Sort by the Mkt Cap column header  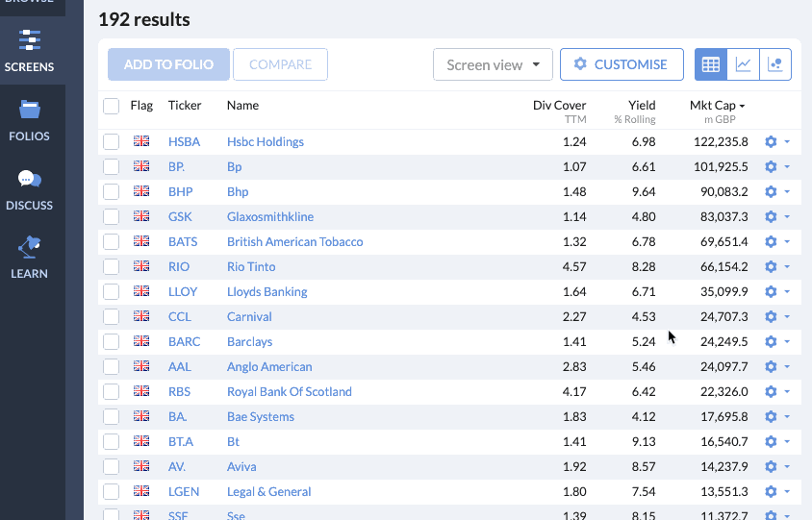tap(717, 106)
